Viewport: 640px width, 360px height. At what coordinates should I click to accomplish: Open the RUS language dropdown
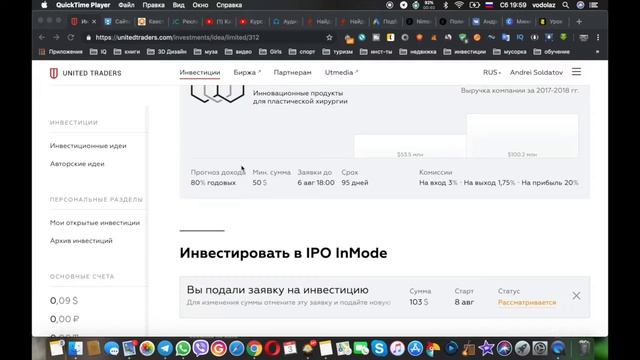coord(492,72)
